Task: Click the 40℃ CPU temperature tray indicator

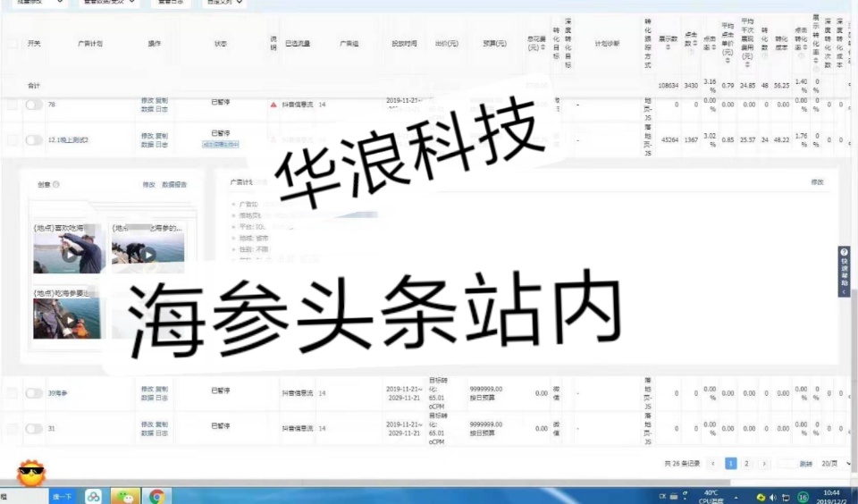Action: coord(711,496)
